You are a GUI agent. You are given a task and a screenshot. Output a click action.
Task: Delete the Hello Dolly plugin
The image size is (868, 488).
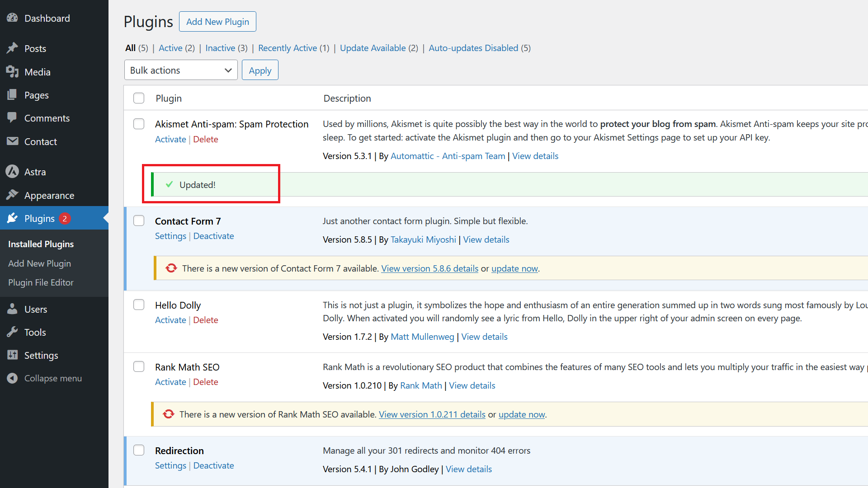tap(206, 320)
